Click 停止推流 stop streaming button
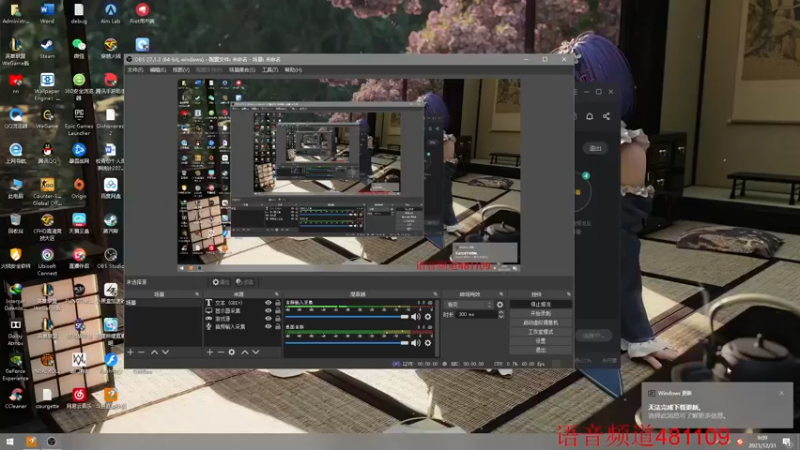The height and width of the screenshot is (450, 800). click(541, 304)
